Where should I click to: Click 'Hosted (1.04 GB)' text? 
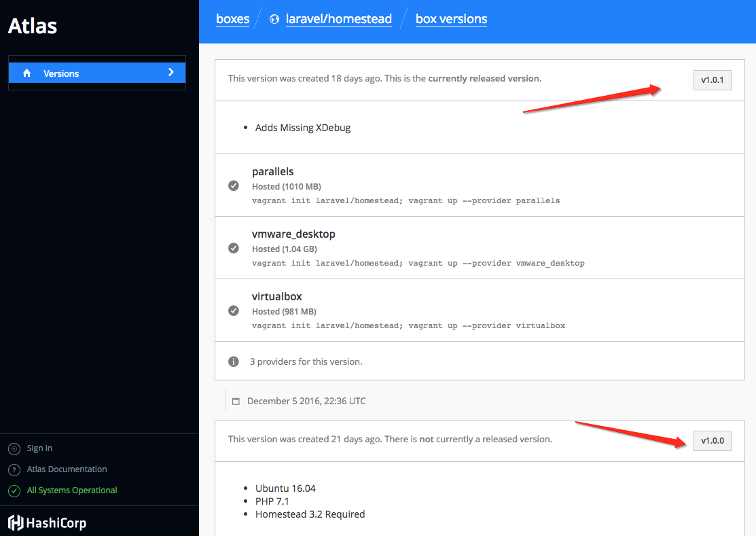[285, 249]
